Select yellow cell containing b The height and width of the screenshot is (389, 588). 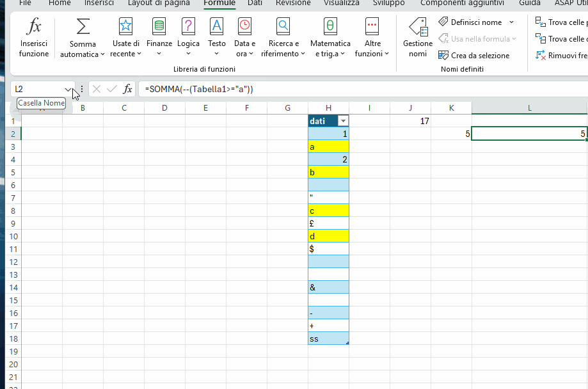tap(328, 172)
